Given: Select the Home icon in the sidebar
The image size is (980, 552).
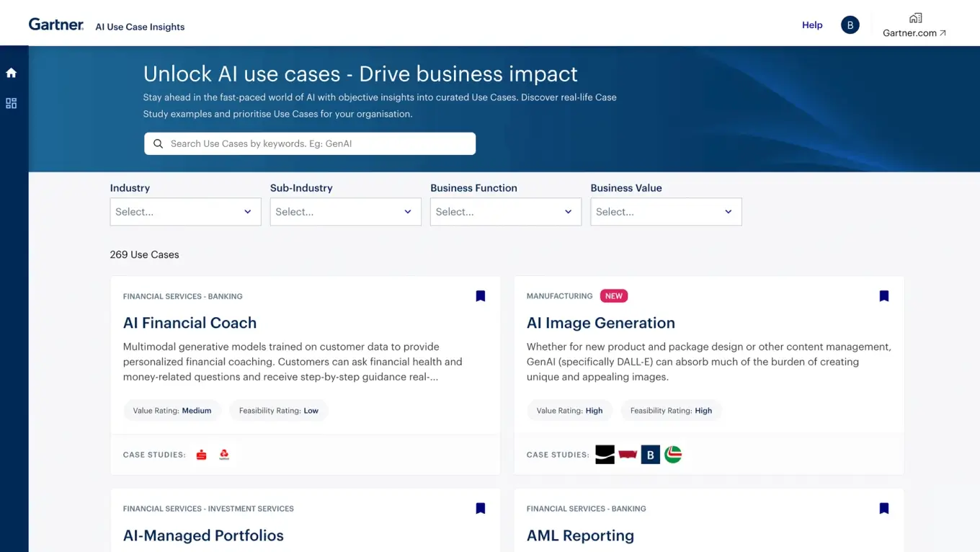Looking at the screenshot, I should point(11,72).
